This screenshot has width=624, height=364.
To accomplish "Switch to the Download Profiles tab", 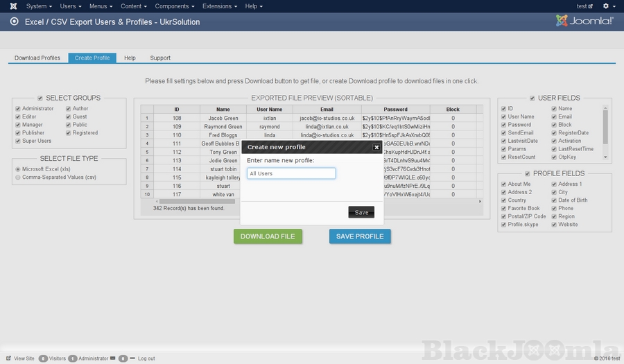I will (37, 58).
